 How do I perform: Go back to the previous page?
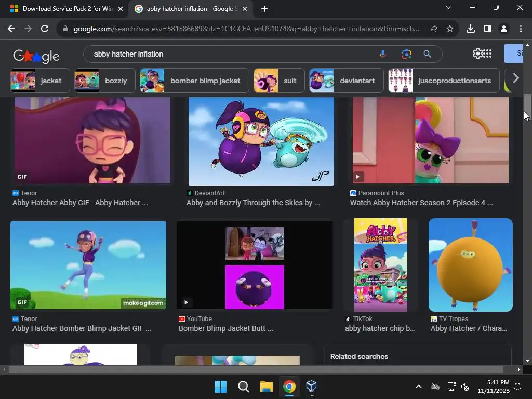point(11,29)
